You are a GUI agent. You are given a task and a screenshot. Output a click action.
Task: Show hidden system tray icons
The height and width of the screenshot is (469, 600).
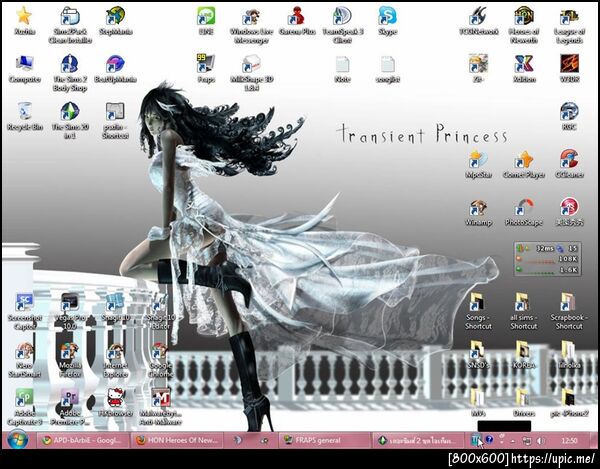pyautogui.click(x=513, y=441)
